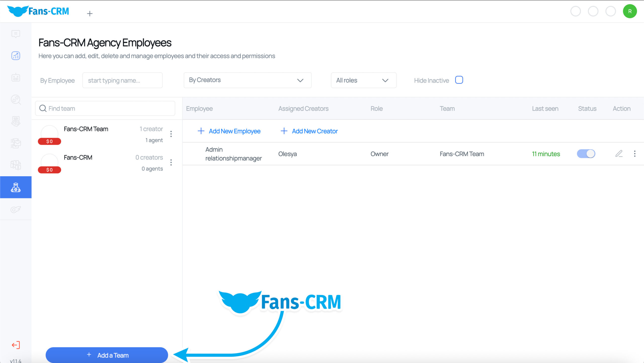Click the v1.1.4 version text
Image resolution: width=644 pixels, height=363 pixels.
[16, 360]
